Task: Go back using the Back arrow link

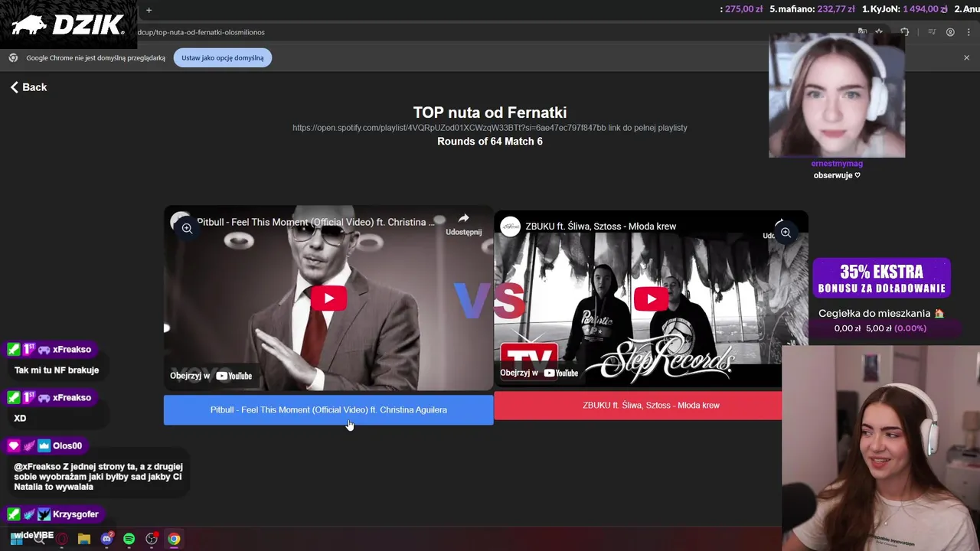Action: point(28,87)
